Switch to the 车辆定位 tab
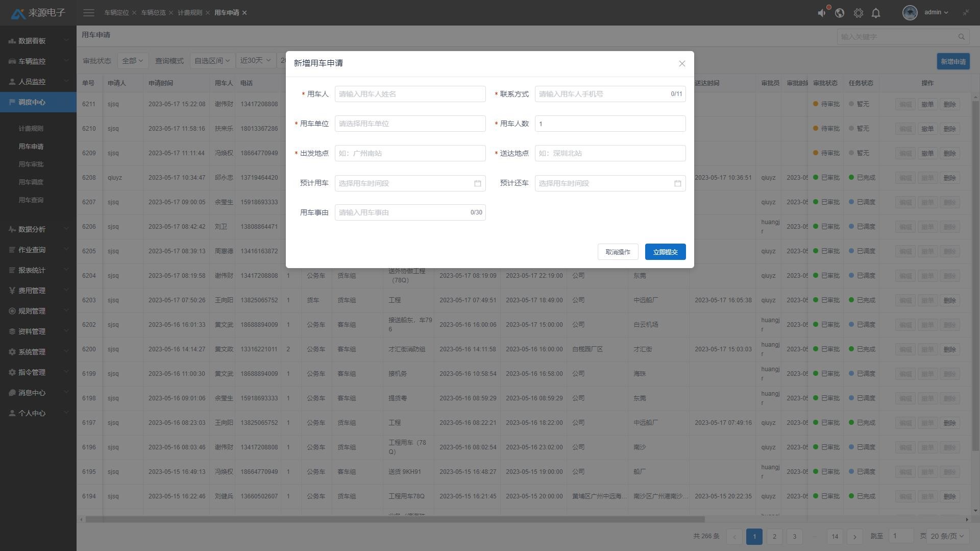The width and height of the screenshot is (980, 551). pyautogui.click(x=116, y=13)
